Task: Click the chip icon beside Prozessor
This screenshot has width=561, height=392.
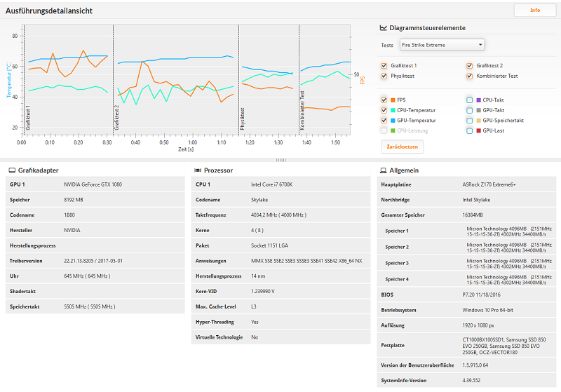Action: [198, 170]
